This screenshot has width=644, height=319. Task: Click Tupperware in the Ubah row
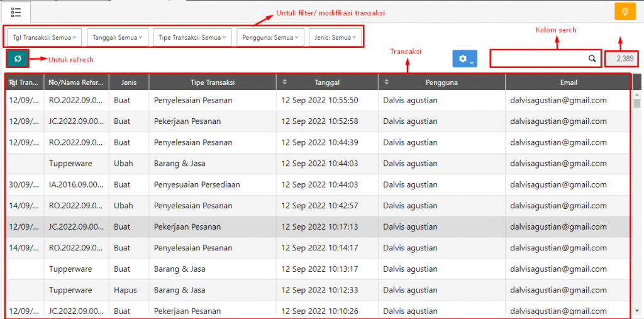[70, 163]
